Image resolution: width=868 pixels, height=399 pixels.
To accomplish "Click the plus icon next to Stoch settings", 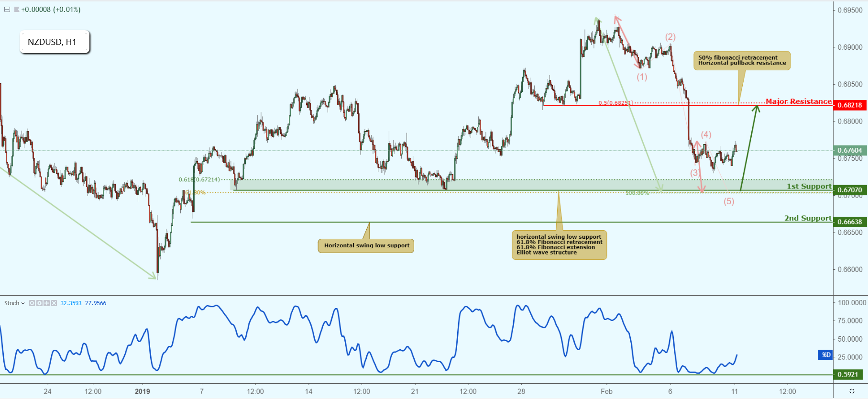I will click(46, 303).
